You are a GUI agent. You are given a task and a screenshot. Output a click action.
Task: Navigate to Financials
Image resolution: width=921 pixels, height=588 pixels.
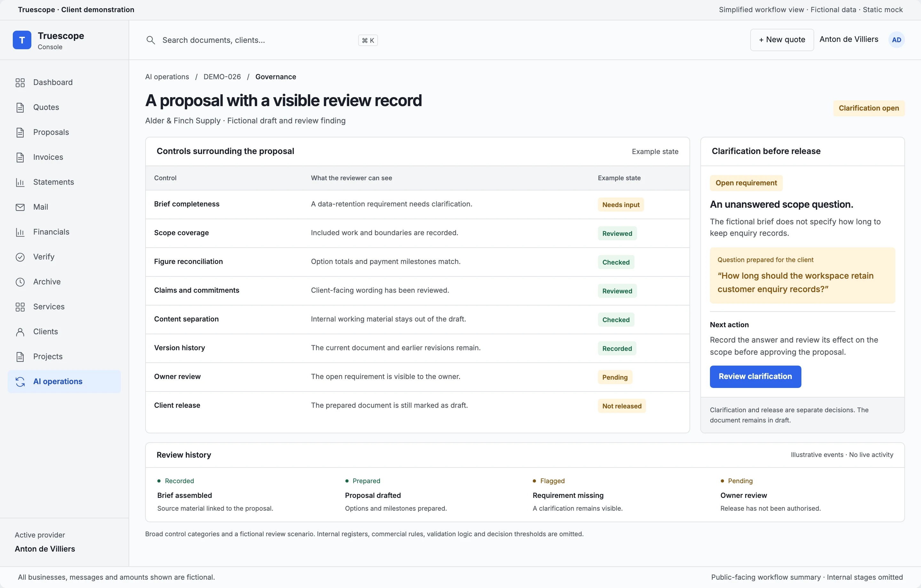point(64,232)
